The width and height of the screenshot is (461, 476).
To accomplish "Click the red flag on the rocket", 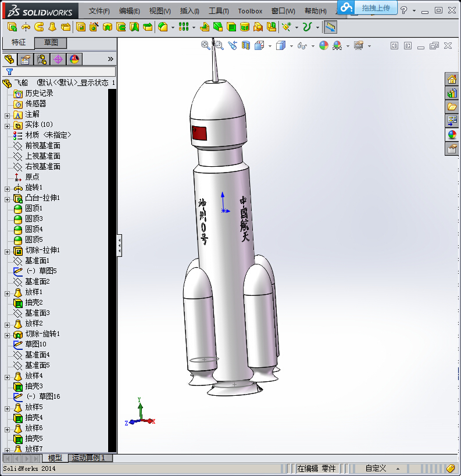I will [x=199, y=133].
